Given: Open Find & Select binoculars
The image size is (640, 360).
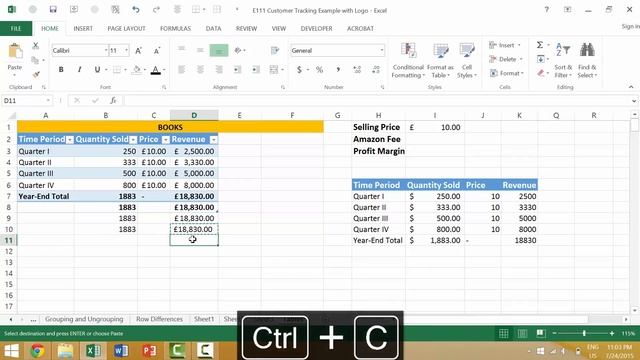Looking at the screenshot, I should 587,60.
